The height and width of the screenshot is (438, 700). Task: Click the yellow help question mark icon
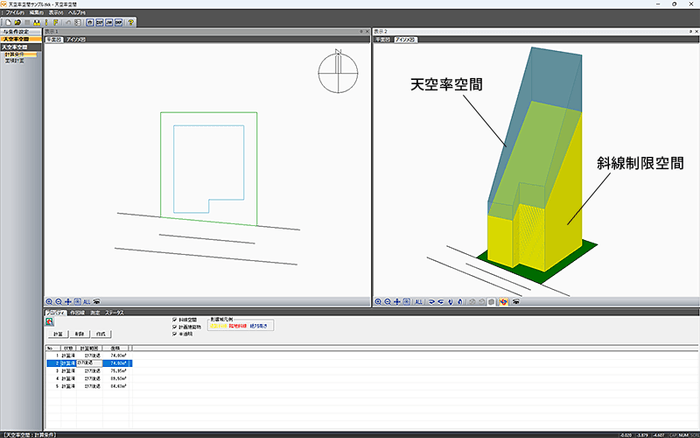[131, 21]
